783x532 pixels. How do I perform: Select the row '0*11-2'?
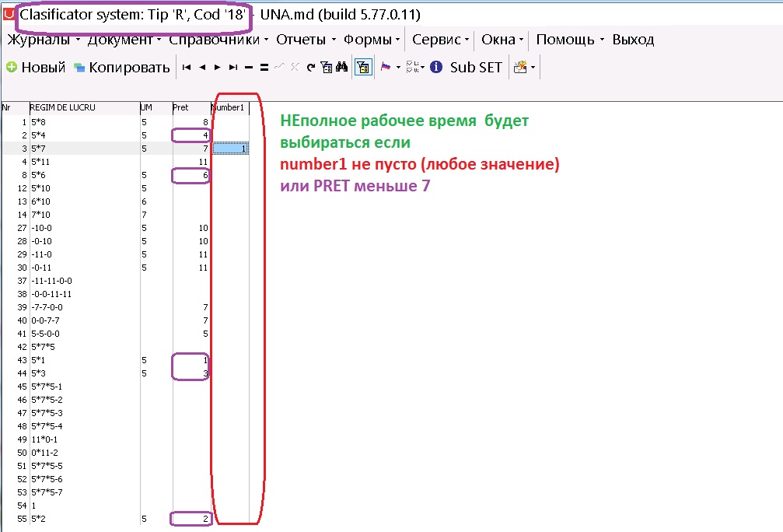point(126,453)
